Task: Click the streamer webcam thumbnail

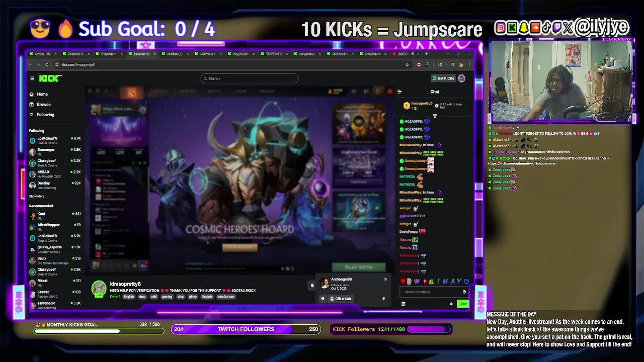Action: click(561, 81)
